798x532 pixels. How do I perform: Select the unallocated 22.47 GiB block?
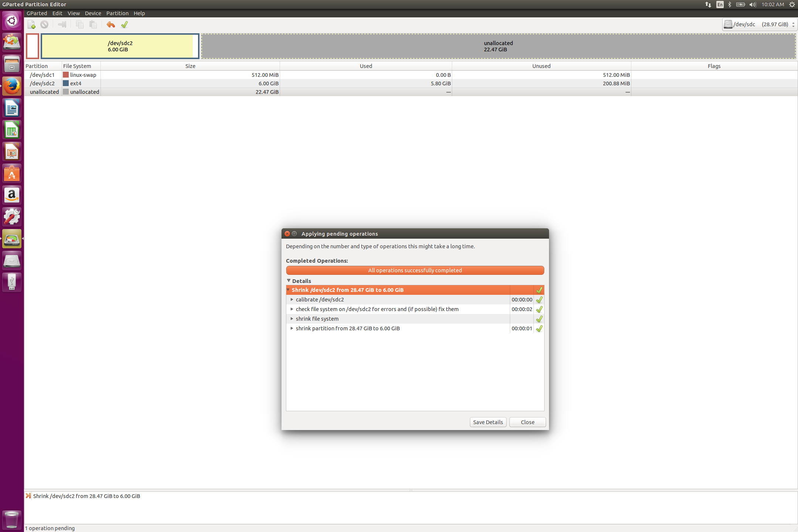pyautogui.click(x=498, y=46)
